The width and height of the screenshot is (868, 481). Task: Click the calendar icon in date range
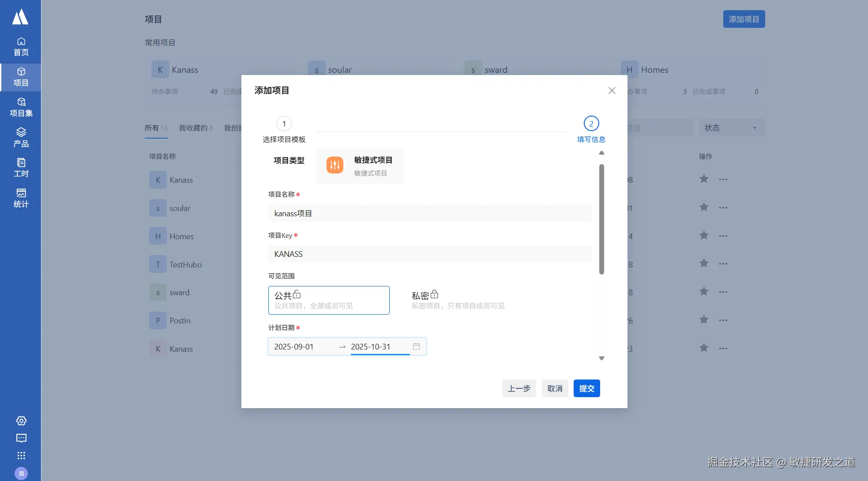click(x=416, y=346)
